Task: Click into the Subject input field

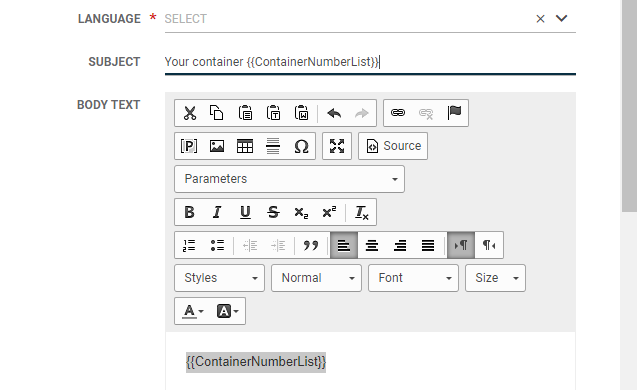Action: tap(370, 62)
